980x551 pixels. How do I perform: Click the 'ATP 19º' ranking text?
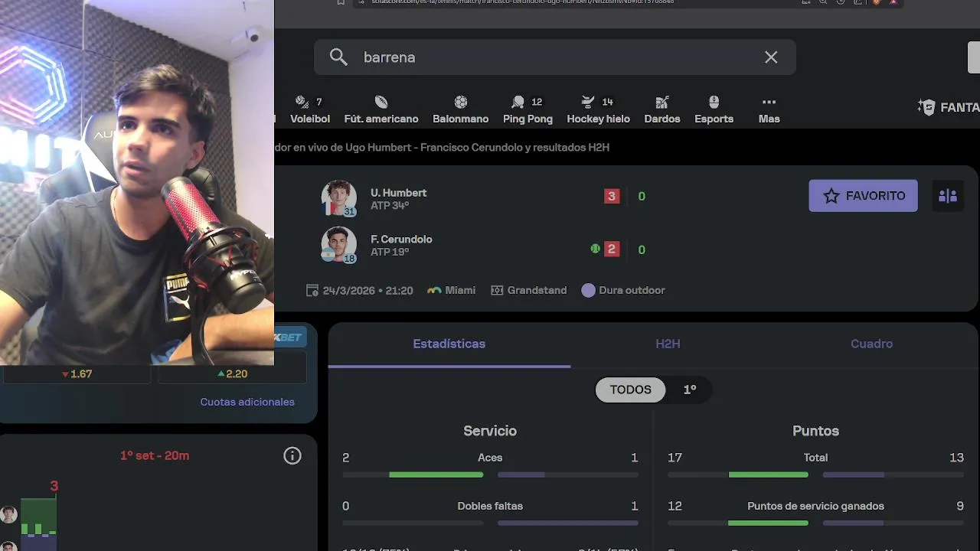(390, 252)
